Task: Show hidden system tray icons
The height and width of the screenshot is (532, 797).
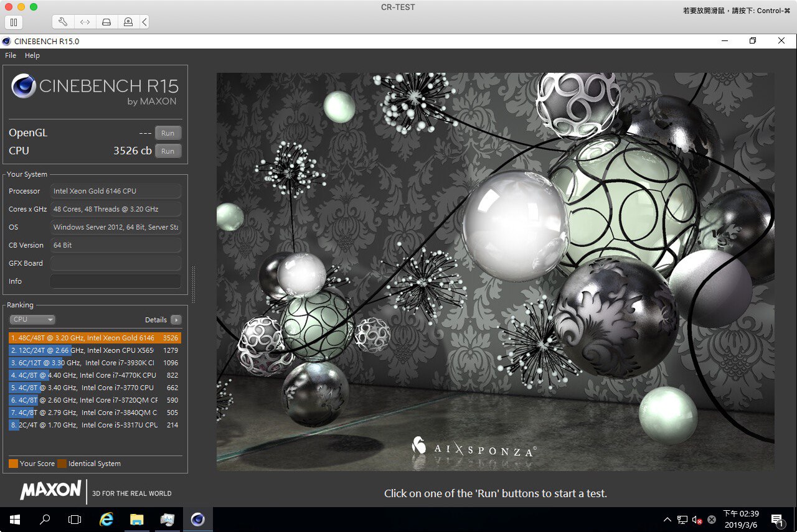Action: [667, 520]
